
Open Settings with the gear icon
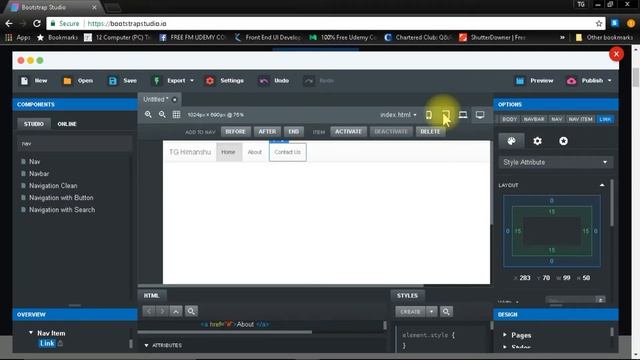210,81
